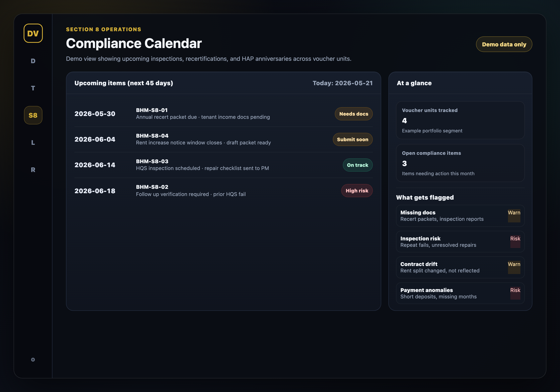This screenshot has width=560, height=392.
Task: Click the Missing docs flag row
Action: 460,216
